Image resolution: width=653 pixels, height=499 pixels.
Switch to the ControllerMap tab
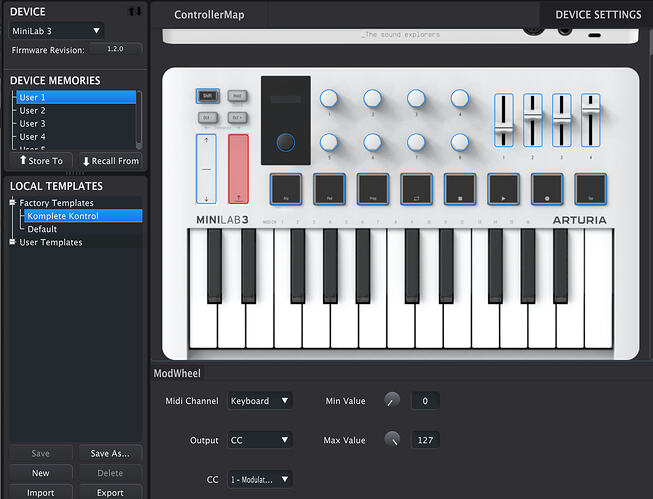click(x=209, y=15)
